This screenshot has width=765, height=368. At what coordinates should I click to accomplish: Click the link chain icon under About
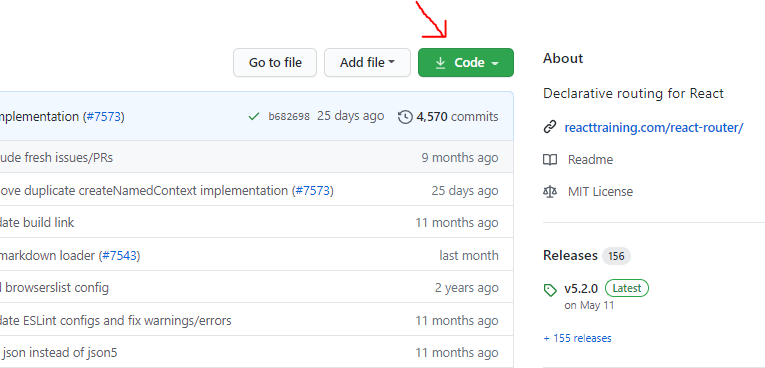click(550, 128)
